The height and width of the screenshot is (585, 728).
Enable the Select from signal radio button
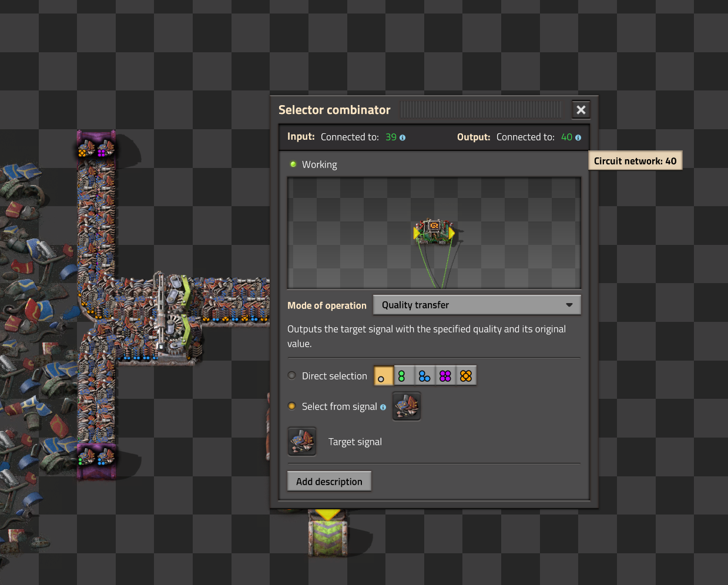point(292,406)
